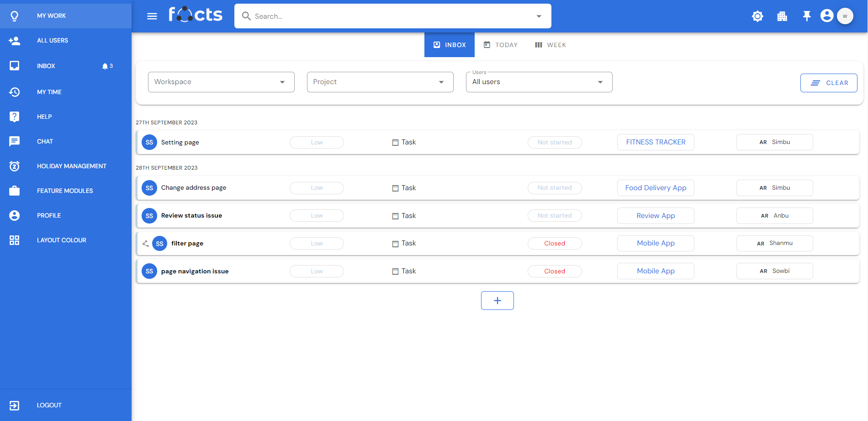Click into the Search input field
868x421 pixels.
coord(388,16)
